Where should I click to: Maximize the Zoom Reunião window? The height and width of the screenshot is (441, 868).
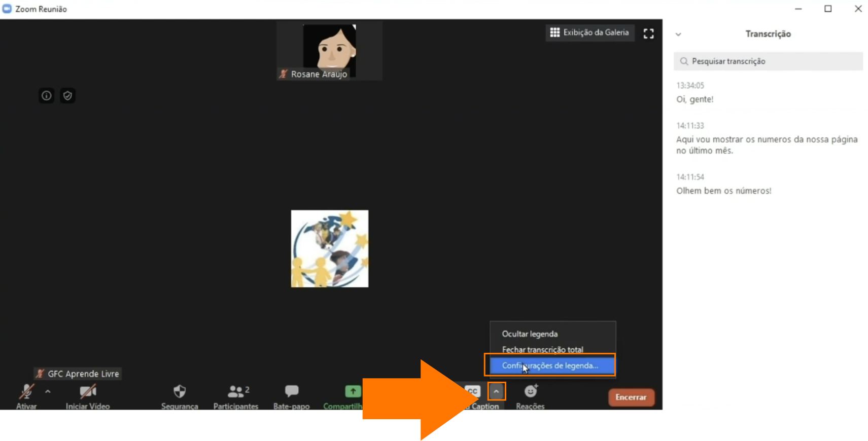tap(828, 9)
